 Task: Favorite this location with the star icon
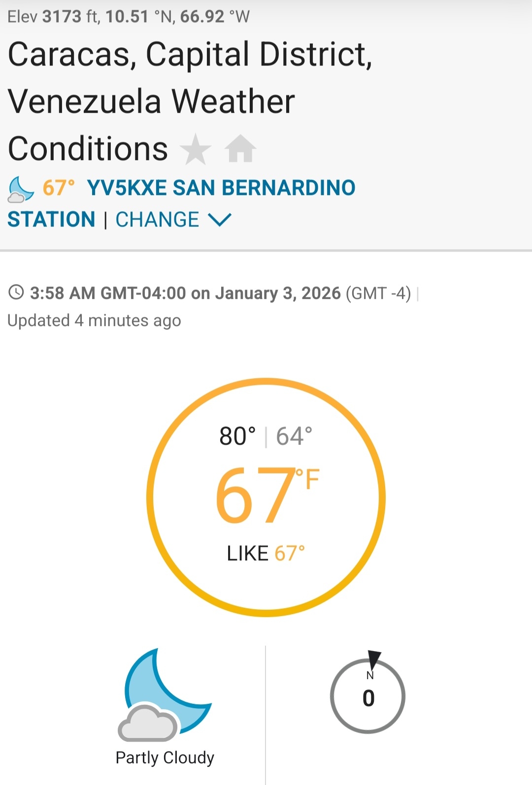coord(196,149)
